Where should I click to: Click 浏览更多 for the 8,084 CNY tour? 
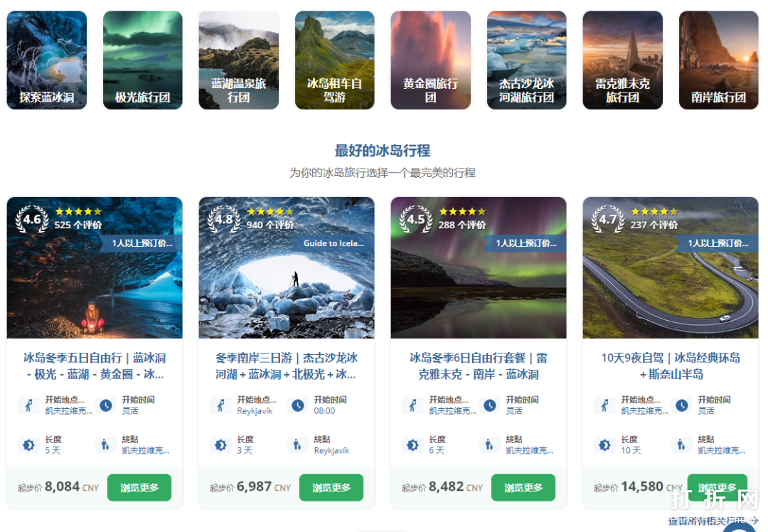click(139, 487)
